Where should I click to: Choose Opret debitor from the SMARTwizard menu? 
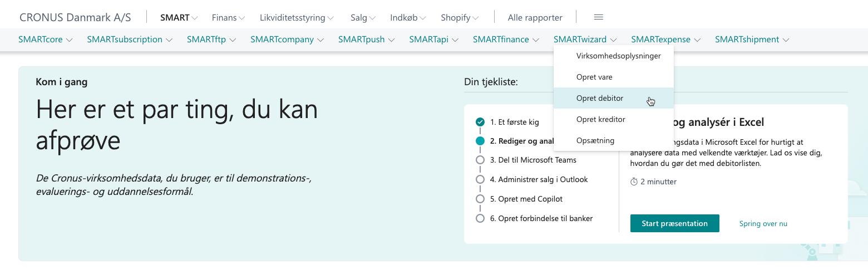point(600,98)
